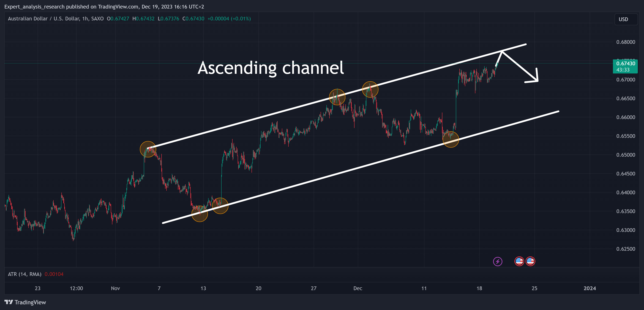Click the '7' date label on time axis
Viewport: 644px width, 310px height.
coord(159,288)
